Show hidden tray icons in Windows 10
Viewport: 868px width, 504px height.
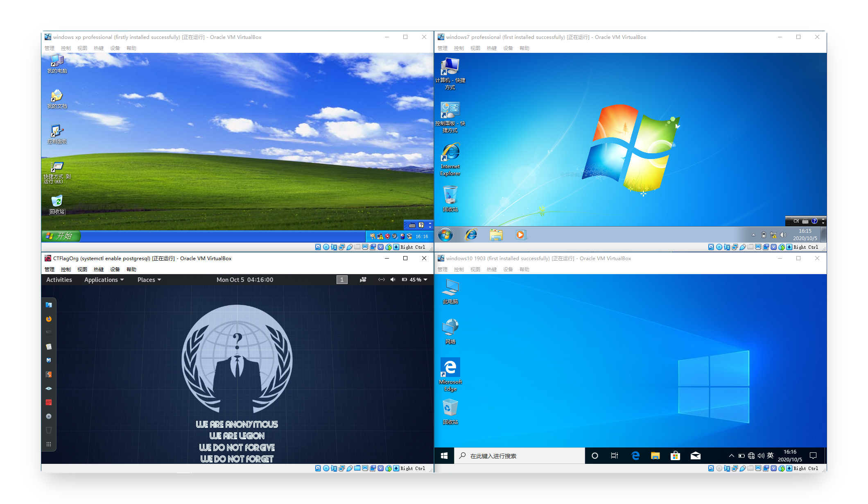click(x=731, y=456)
